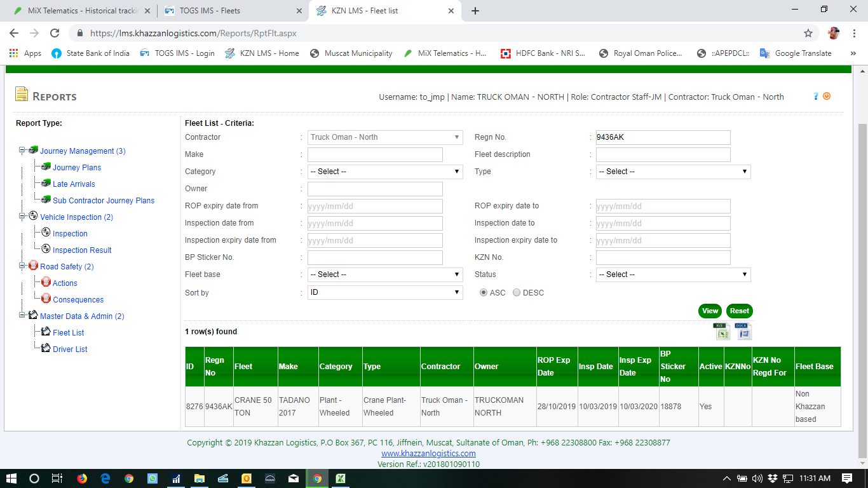Reload the page in browser

(x=55, y=33)
